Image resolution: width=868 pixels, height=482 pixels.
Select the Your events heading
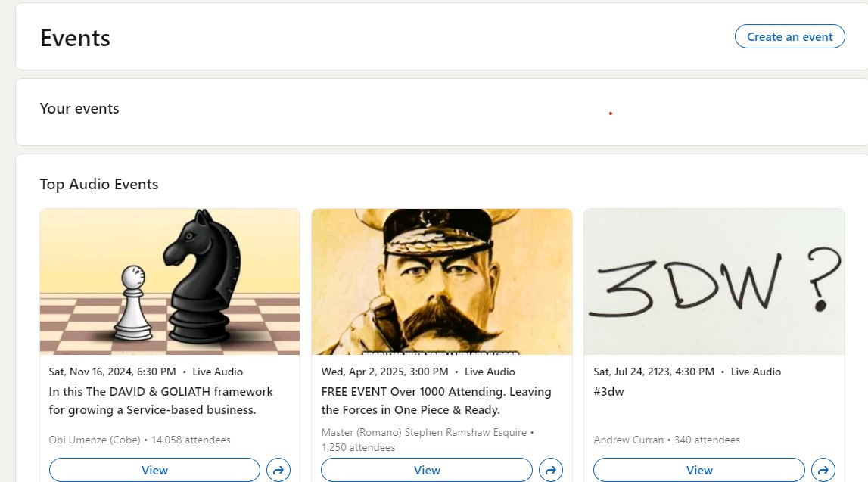[79, 108]
